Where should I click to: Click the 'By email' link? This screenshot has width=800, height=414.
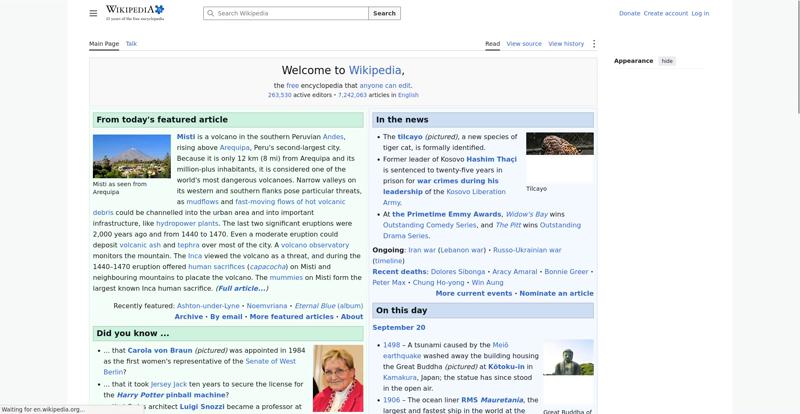point(226,316)
